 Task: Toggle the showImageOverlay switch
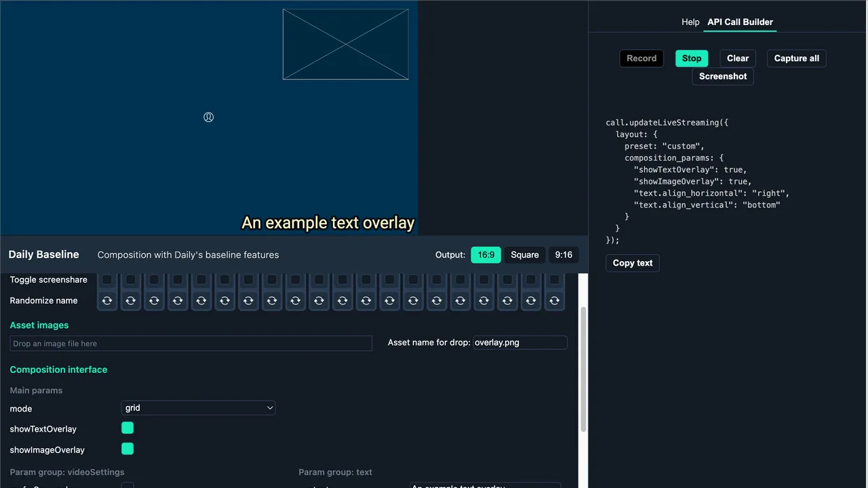pyautogui.click(x=127, y=449)
